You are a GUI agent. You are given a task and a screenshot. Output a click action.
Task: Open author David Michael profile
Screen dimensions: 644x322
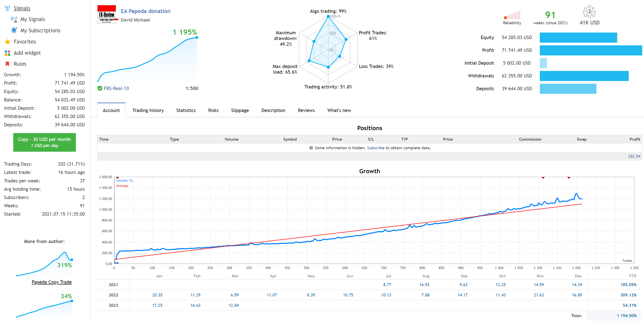[x=135, y=20]
